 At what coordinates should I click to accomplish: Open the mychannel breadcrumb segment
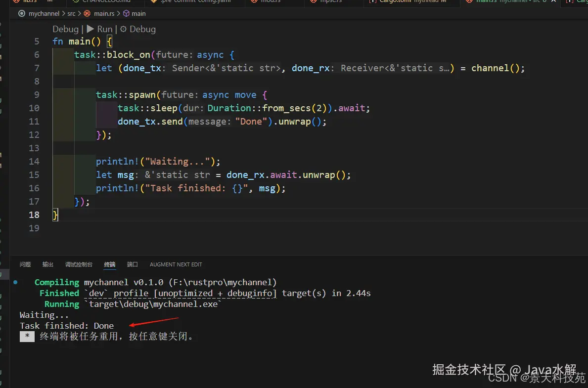click(x=44, y=13)
